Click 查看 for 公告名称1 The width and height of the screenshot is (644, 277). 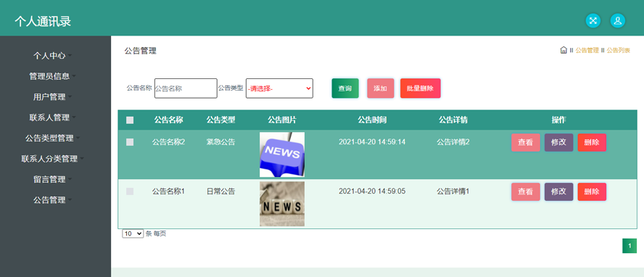526,191
